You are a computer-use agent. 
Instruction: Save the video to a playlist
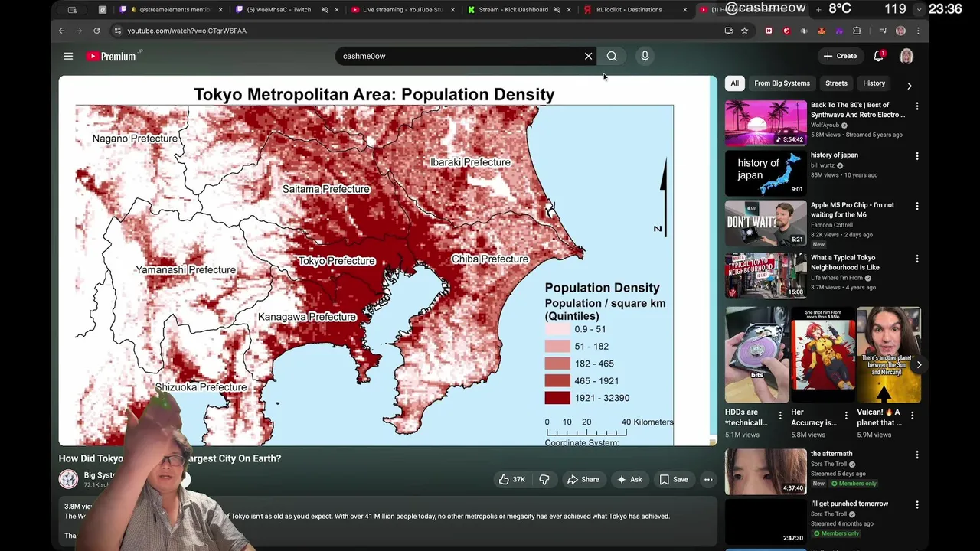point(674,480)
